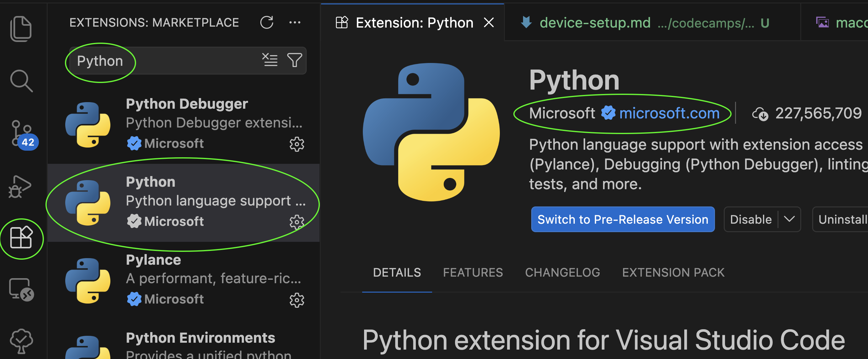Click the markdown icon on device-setup.md tab
Image resolution: width=868 pixels, height=359 pixels.
pyautogui.click(x=526, y=23)
